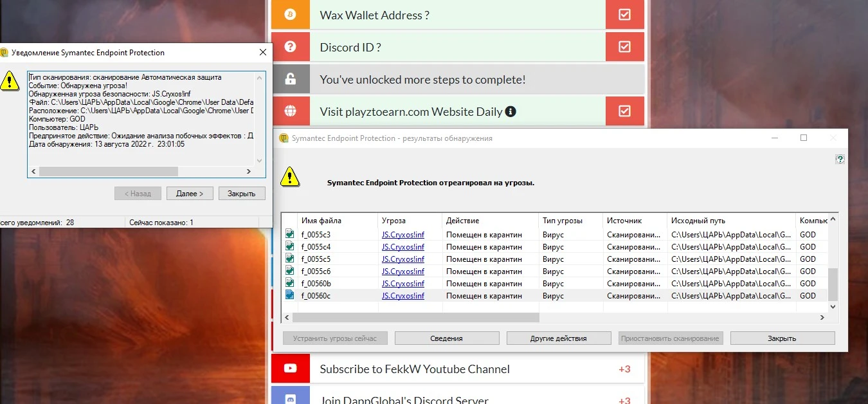Select file name f_00560c
This screenshot has height=404, width=868.
316,295
